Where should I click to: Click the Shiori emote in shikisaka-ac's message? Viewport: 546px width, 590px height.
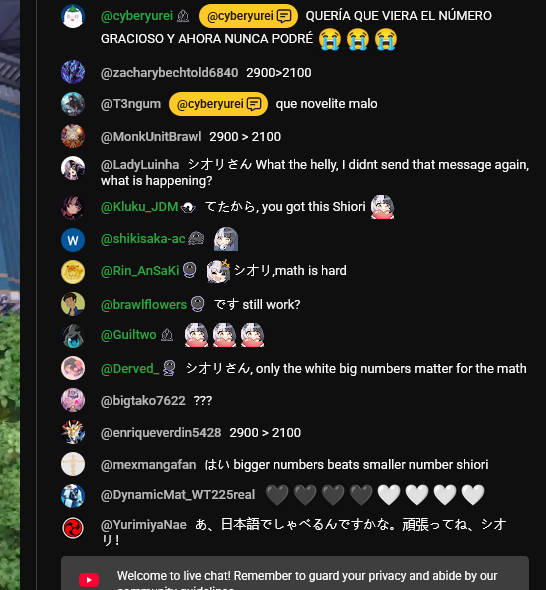point(226,239)
